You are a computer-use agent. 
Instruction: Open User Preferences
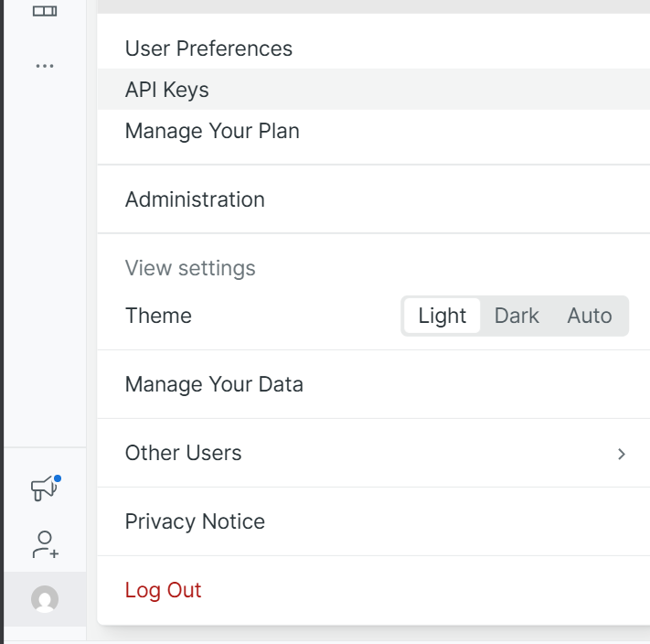pos(208,48)
